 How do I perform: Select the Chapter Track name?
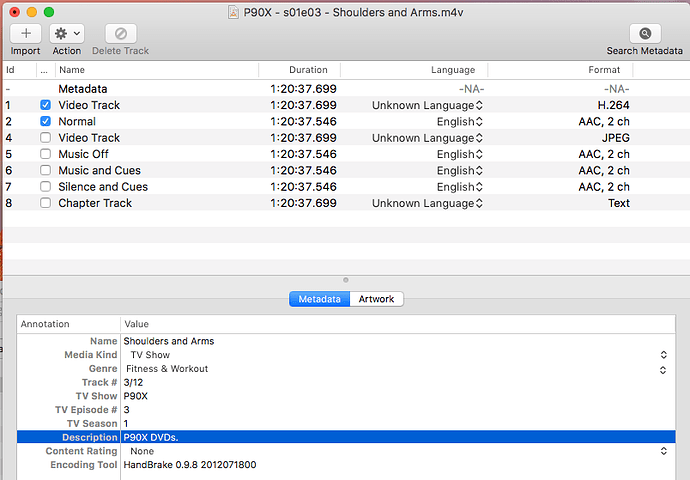point(95,203)
